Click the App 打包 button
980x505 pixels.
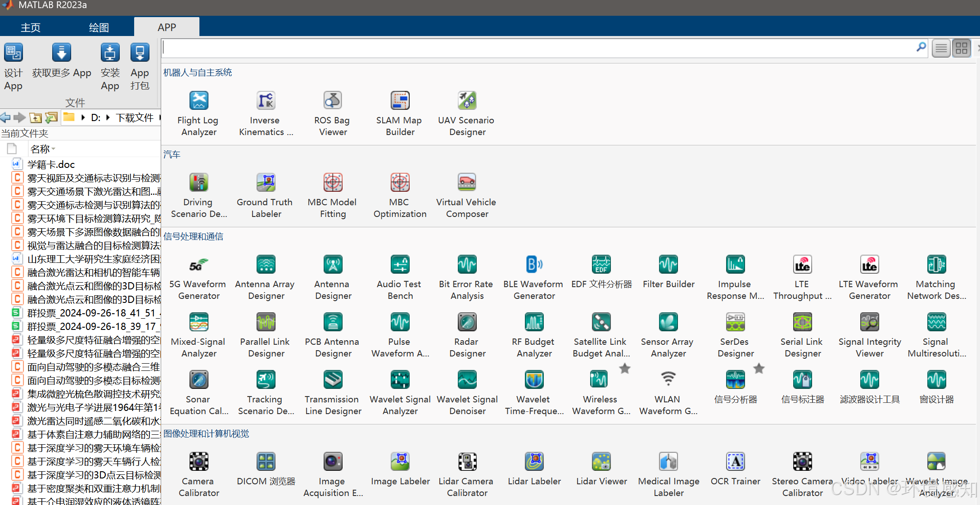140,67
